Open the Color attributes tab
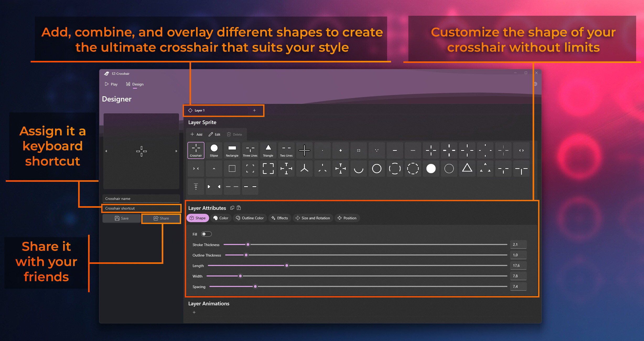Viewport: 644px width, 341px height. point(221,218)
